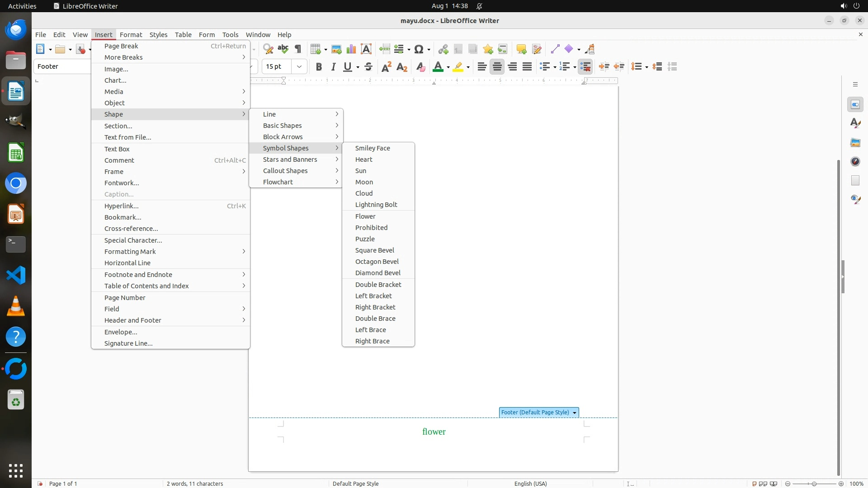This screenshot has width=868, height=488.
Task: Toggle Formatting Marks pilcrow button
Action: (298, 49)
